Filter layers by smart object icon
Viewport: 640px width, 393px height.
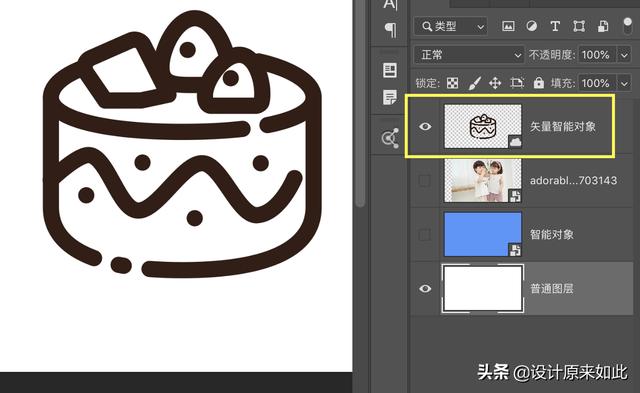[603, 27]
